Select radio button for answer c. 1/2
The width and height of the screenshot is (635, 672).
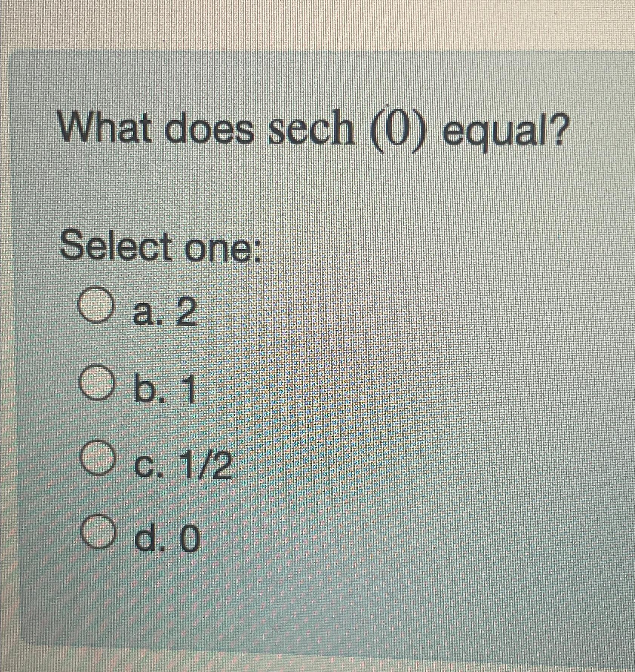click(x=99, y=457)
